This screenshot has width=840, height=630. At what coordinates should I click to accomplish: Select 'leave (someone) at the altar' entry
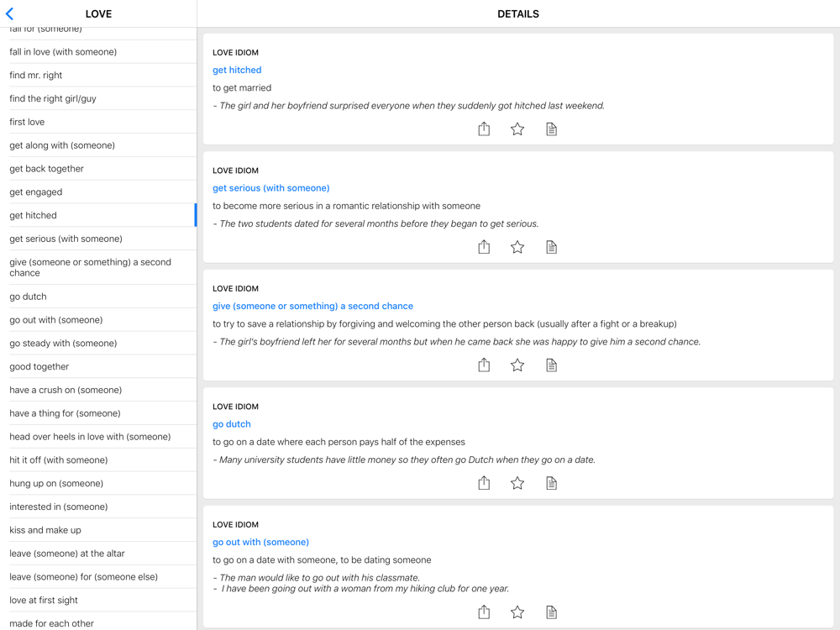click(67, 554)
